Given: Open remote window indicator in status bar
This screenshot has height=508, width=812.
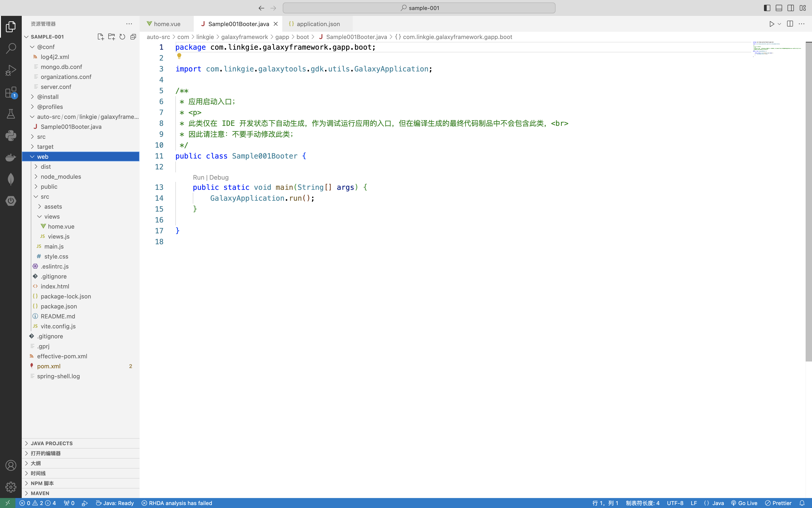Looking at the screenshot, I should (x=7, y=503).
